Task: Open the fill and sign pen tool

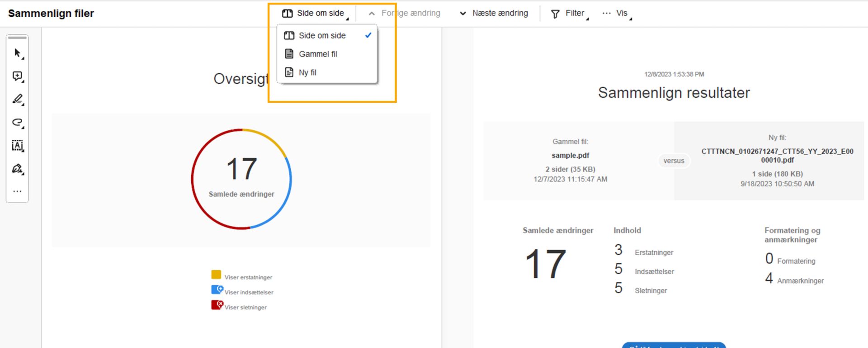Action: point(18,169)
